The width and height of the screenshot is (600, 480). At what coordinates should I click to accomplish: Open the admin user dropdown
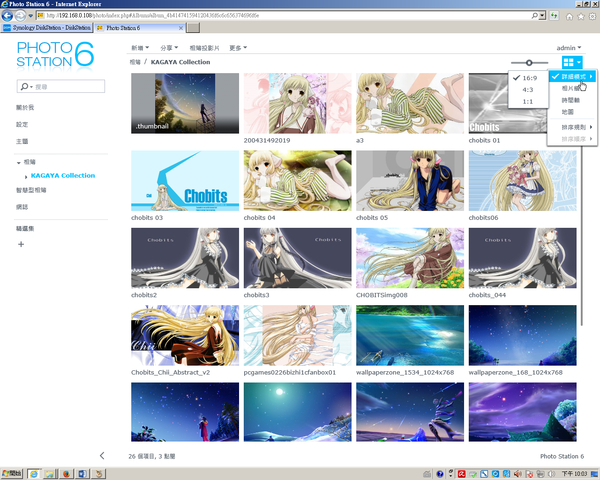(x=569, y=48)
